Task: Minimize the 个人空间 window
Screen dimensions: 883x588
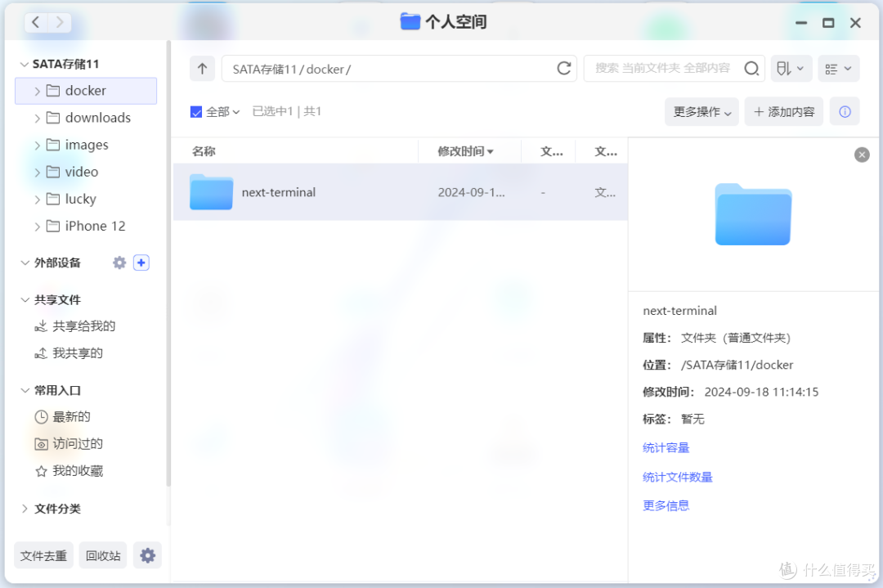Action: point(800,23)
